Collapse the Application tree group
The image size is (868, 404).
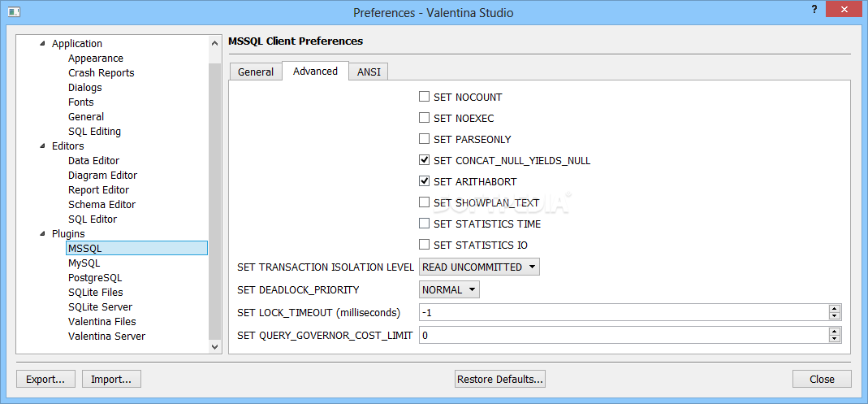click(x=43, y=44)
